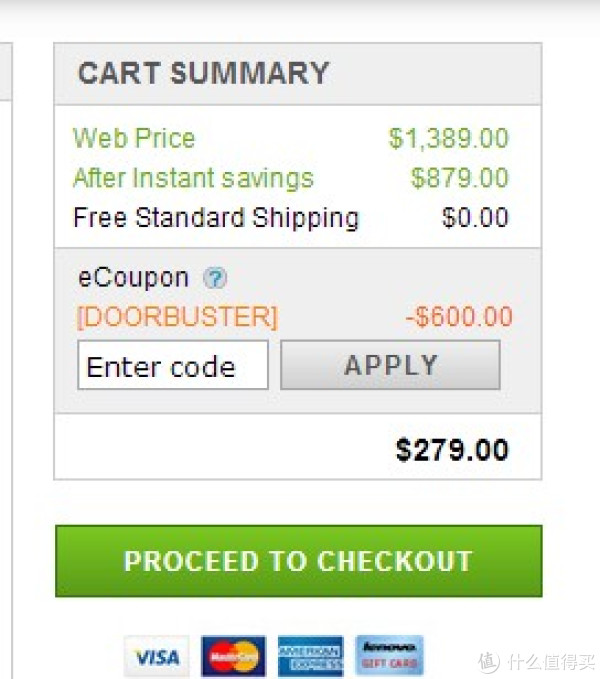Focus the Enter code coupon field
This screenshot has width=600, height=679.
tap(173, 365)
